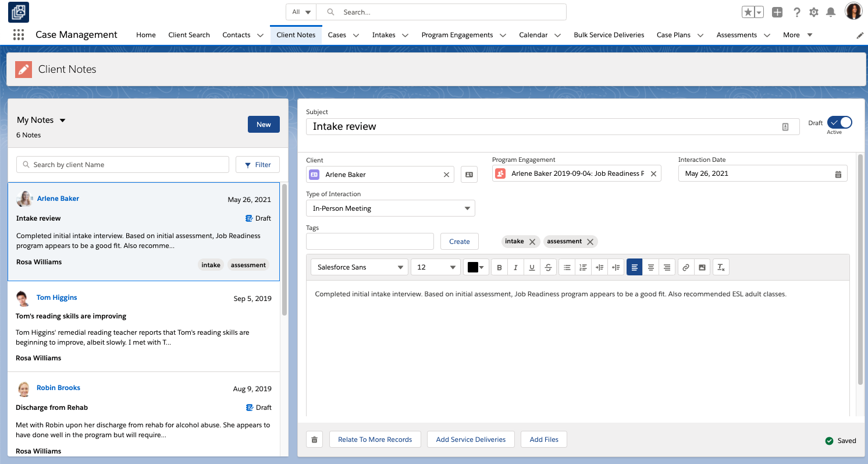
Task: Open the Type of Interaction dropdown
Action: coord(390,208)
